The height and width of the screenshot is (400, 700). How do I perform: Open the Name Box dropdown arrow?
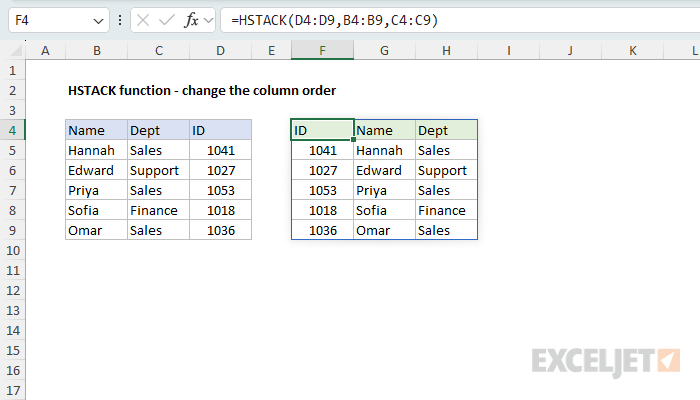pyautogui.click(x=98, y=21)
